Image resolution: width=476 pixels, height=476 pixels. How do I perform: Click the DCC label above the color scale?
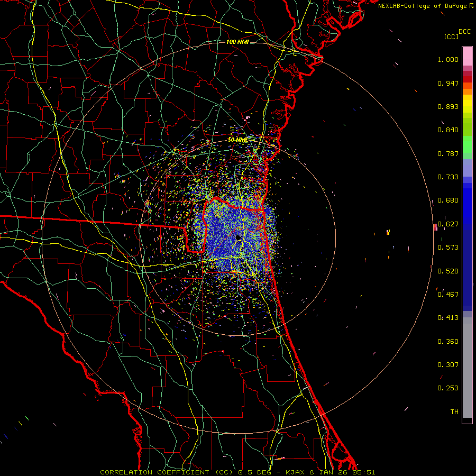(464, 32)
